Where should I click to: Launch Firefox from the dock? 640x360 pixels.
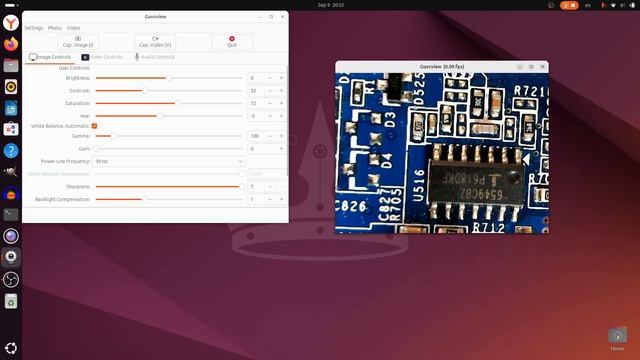11,44
